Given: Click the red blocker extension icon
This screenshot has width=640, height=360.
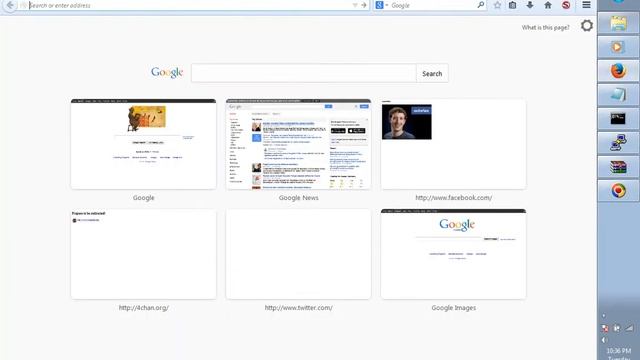Looking at the screenshot, I should (x=566, y=5).
